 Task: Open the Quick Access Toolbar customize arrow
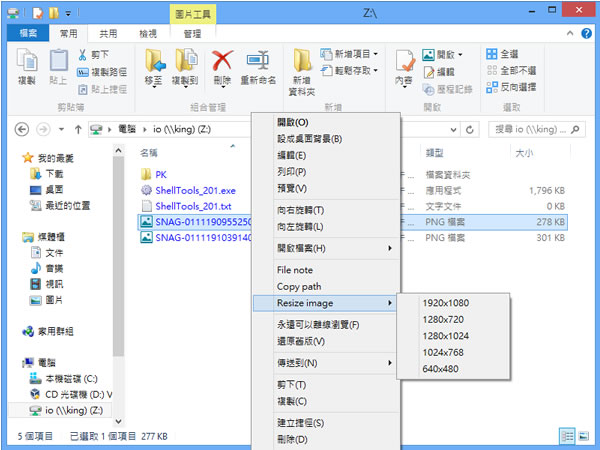point(68,13)
